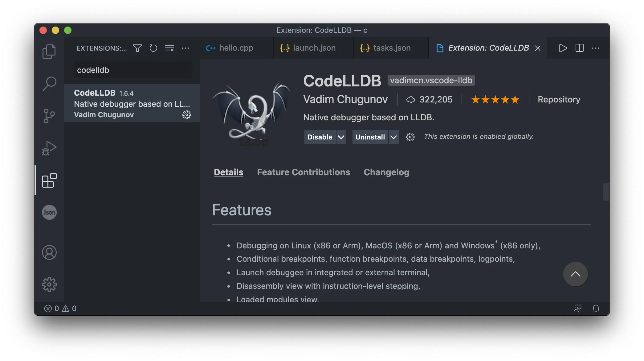
Task: Click 'Native debugger based on LLDB.' description
Action: pyautogui.click(x=369, y=117)
